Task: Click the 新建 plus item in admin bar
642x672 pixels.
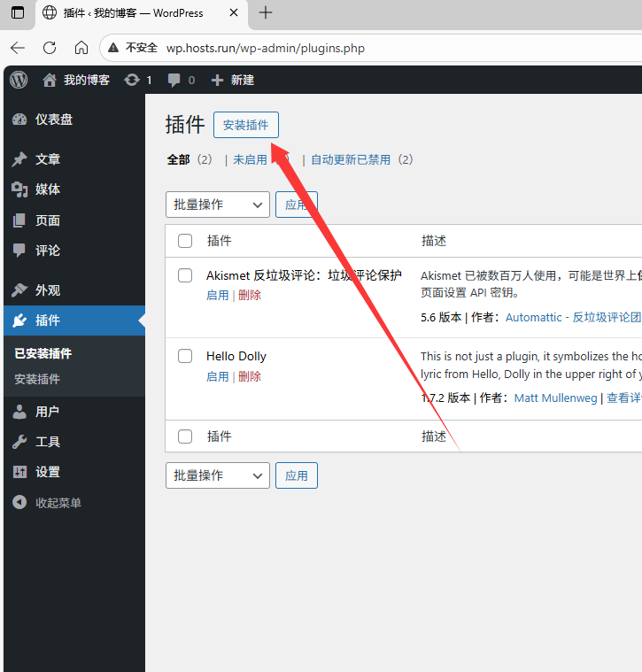Action: tap(233, 80)
